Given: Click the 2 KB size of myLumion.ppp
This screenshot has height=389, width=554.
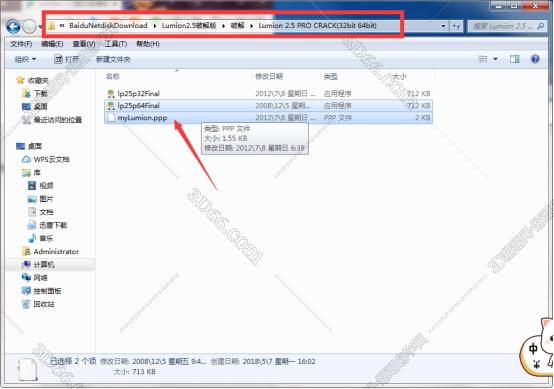Looking at the screenshot, I should pyautogui.click(x=422, y=118).
